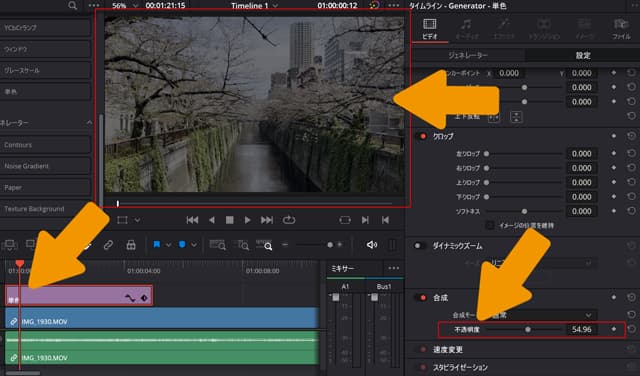640x376 pixels.
Task: Go to previous clip icon in viewer
Action: coord(385,220)
